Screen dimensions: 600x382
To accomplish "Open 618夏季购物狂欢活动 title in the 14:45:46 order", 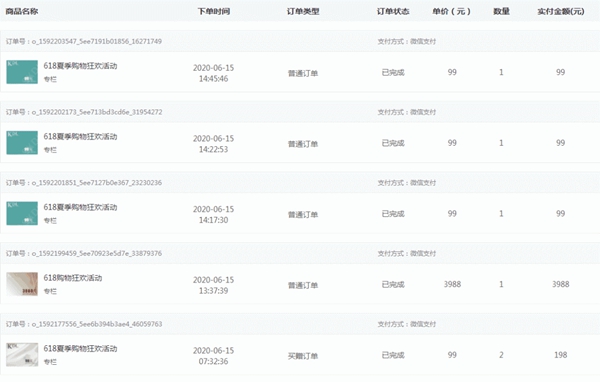I will (x=80, y=66).
